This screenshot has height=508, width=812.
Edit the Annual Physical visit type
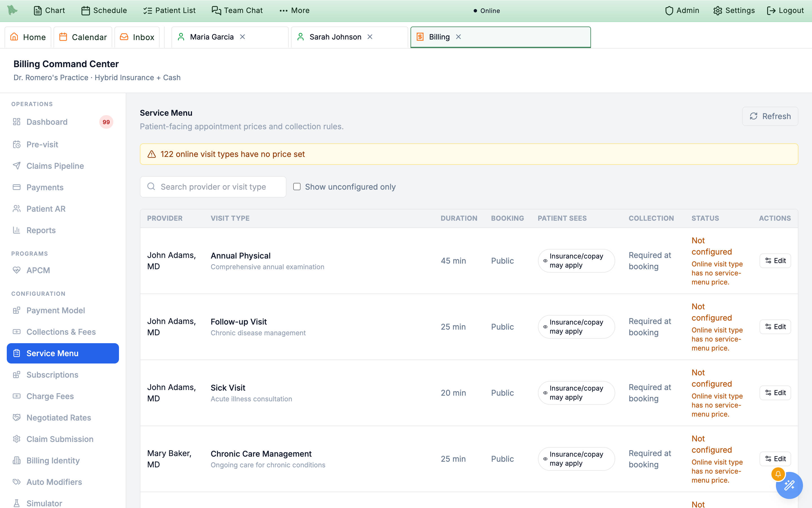pyautogui.click(x=775, y=261)
